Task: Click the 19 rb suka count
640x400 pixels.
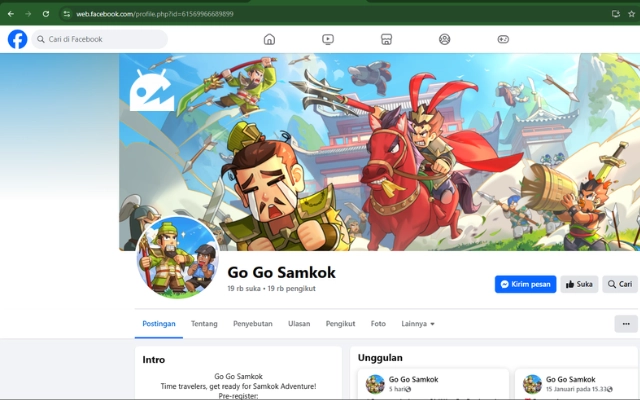Action: [x=244, y=289]
